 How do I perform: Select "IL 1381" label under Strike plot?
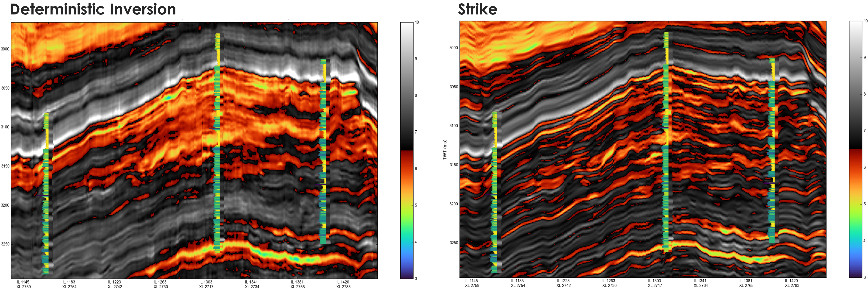click(x=746, y=281)
